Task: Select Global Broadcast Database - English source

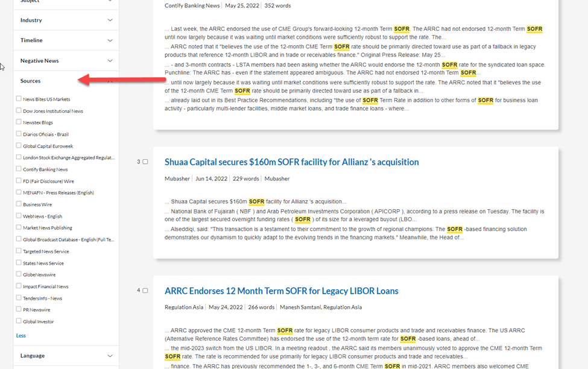Action: 19,239
